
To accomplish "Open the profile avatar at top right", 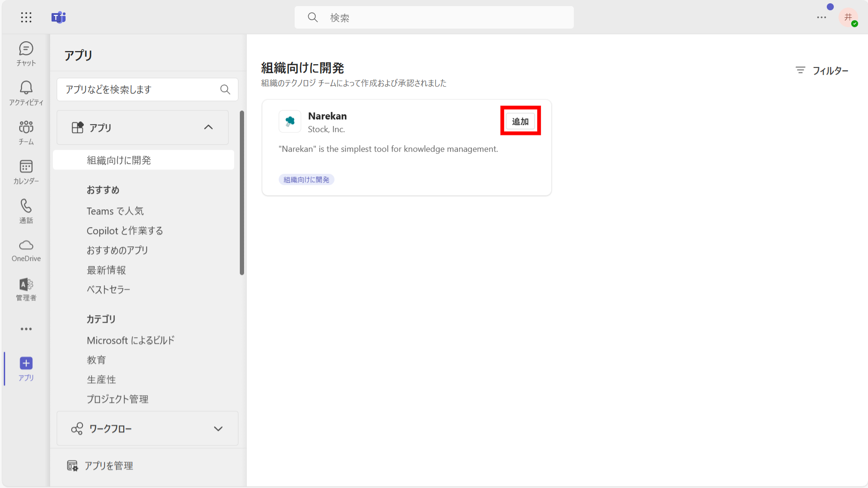I will pos(848,17).
